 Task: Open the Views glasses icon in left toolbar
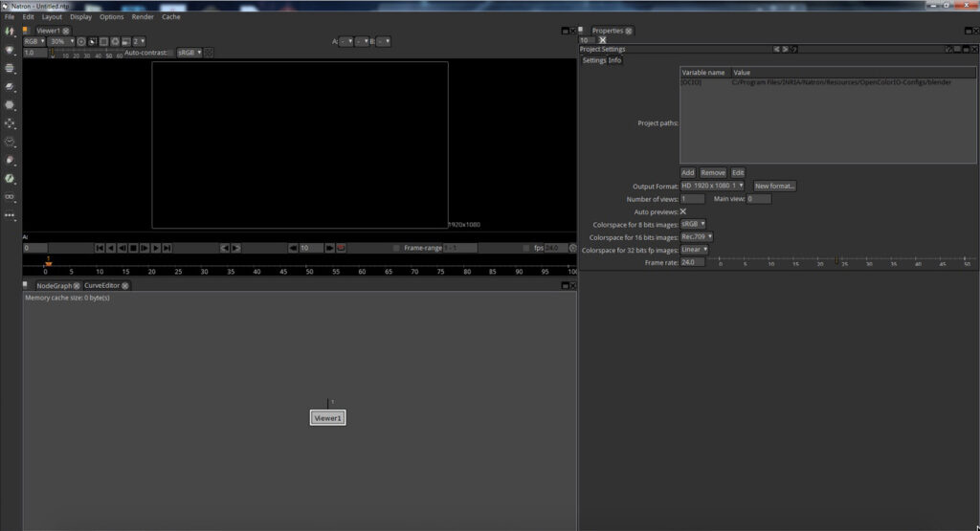[10, 197]
